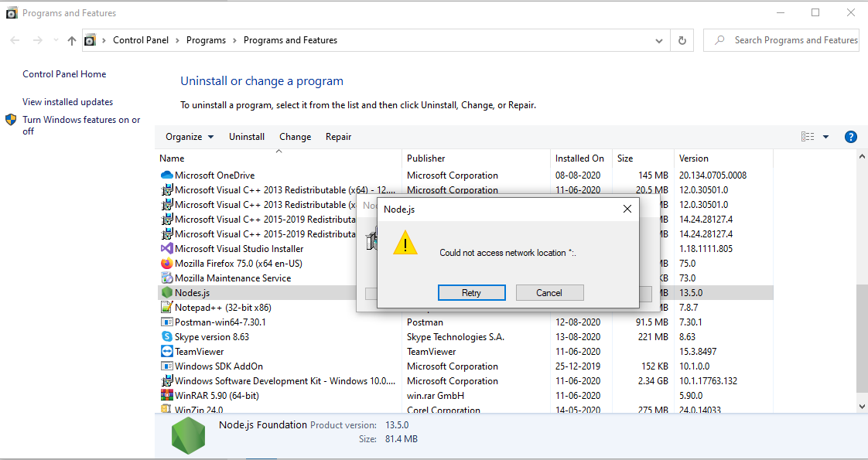Click the Help question mark icon
The height and width of the screenshot is (460, 868).
(x=851, y=137)
